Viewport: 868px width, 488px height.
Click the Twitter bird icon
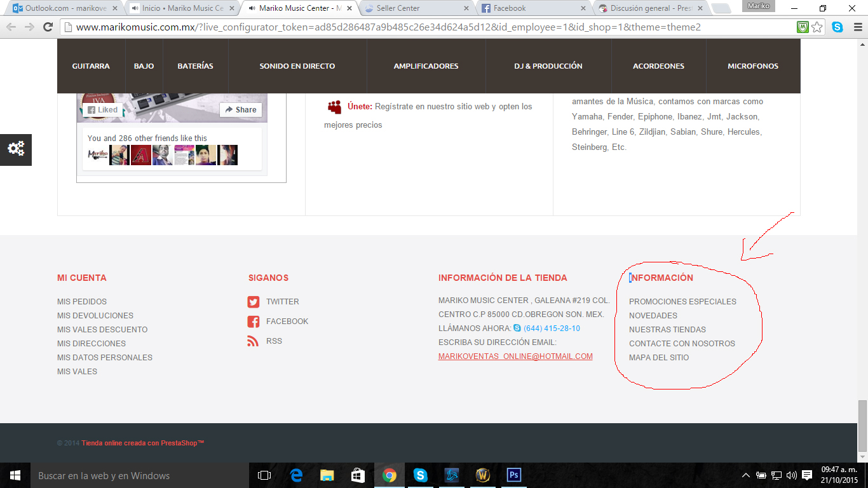tap(254, 302)
